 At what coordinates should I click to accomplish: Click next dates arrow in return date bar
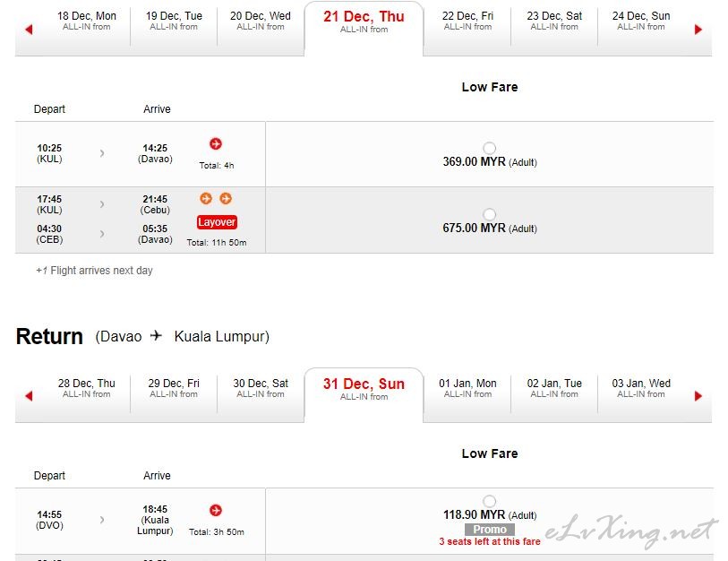(698, 396)
